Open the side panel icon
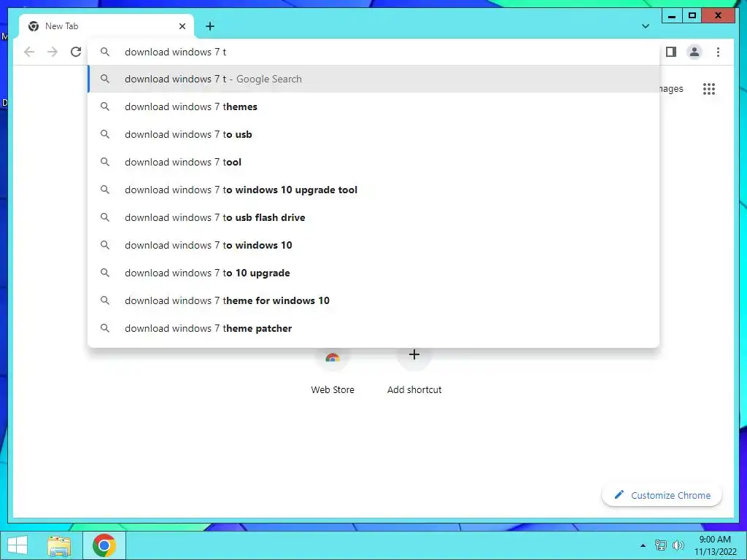The width and height of the screenshot is (747, 560). [x=671, y=52]
